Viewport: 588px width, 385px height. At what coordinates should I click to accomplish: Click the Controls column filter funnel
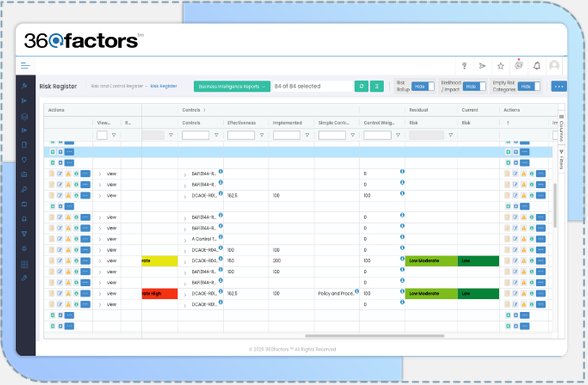pos(216,135)
